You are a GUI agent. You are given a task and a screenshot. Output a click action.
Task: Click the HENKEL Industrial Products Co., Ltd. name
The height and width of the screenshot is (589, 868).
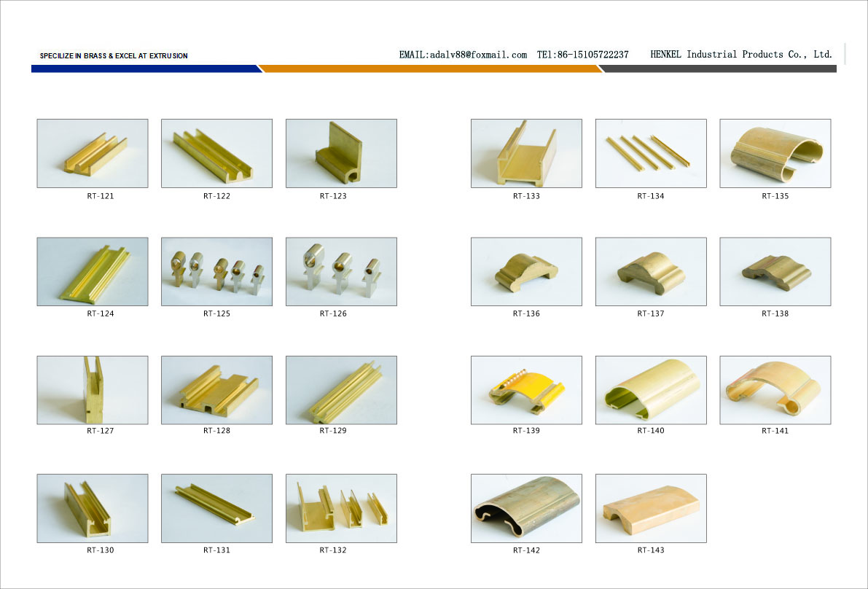[741, 54]
